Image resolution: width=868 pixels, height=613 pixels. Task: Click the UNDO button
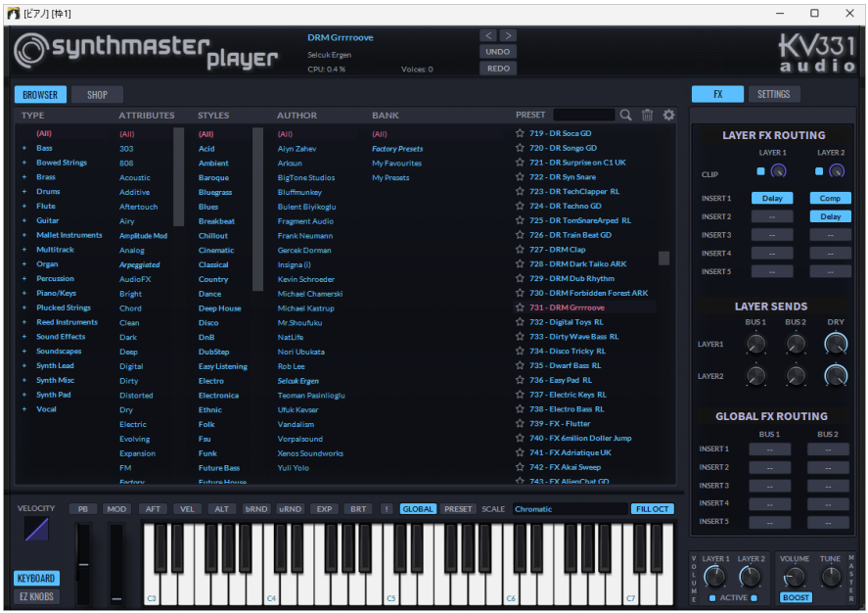[x=498, y=52]
